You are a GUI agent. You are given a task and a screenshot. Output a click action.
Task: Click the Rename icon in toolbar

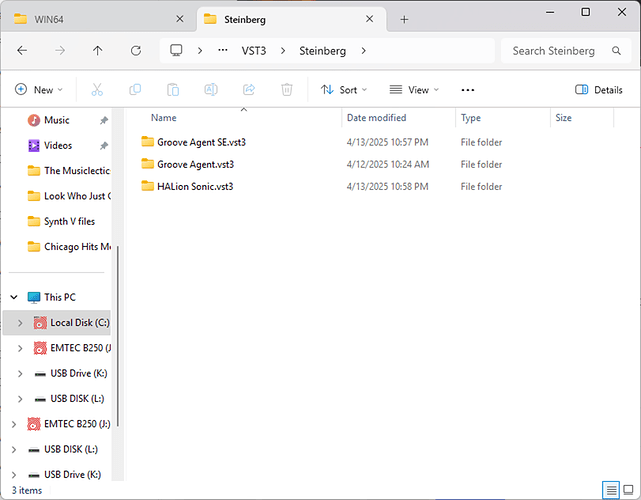coord(211,90)
